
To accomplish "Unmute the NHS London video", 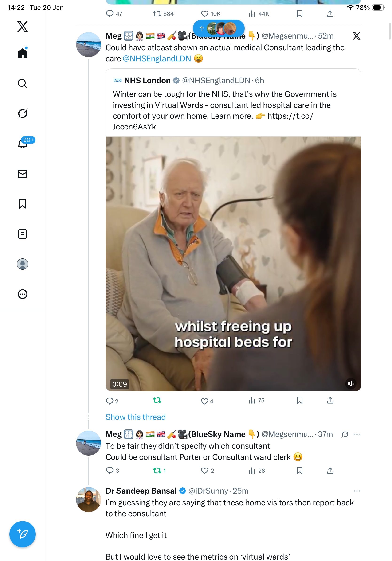I will click(351, 383).
